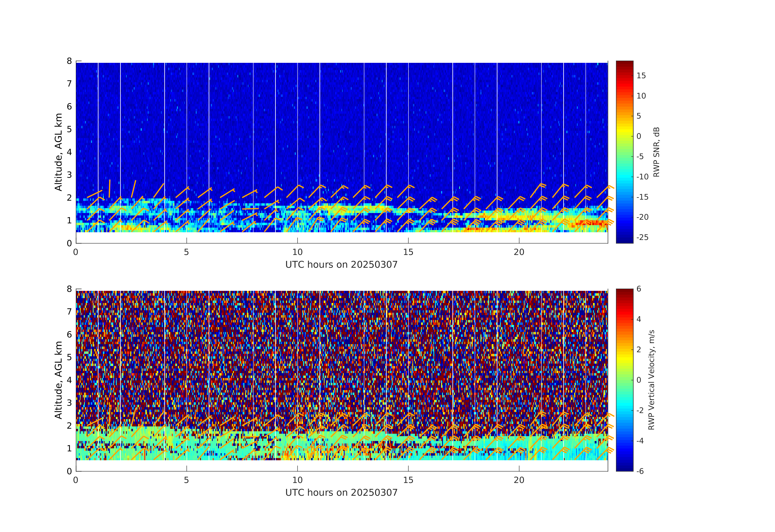Click the -6 tick on velocity colorbar
The width and height of the screenshot is (775, 532).
(640, 471)
